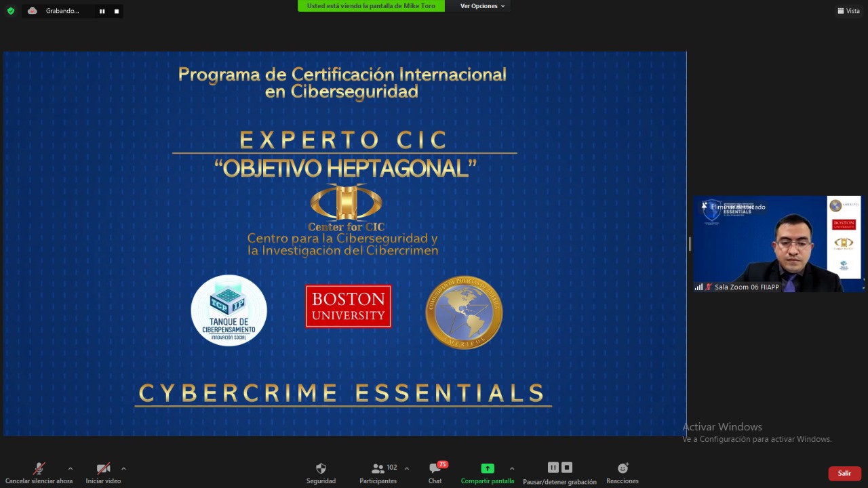Click the chat unread badge 75

[x=442, y=464]
